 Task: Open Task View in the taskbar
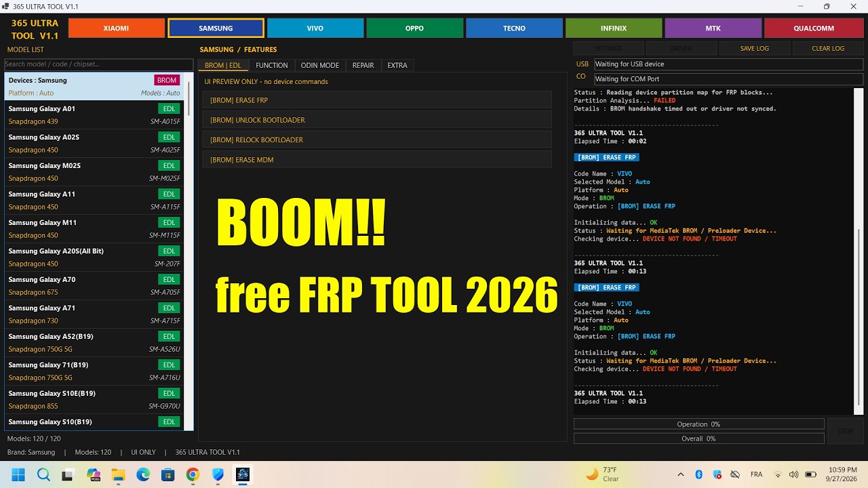pyautogui.click(x=68, y=474)
